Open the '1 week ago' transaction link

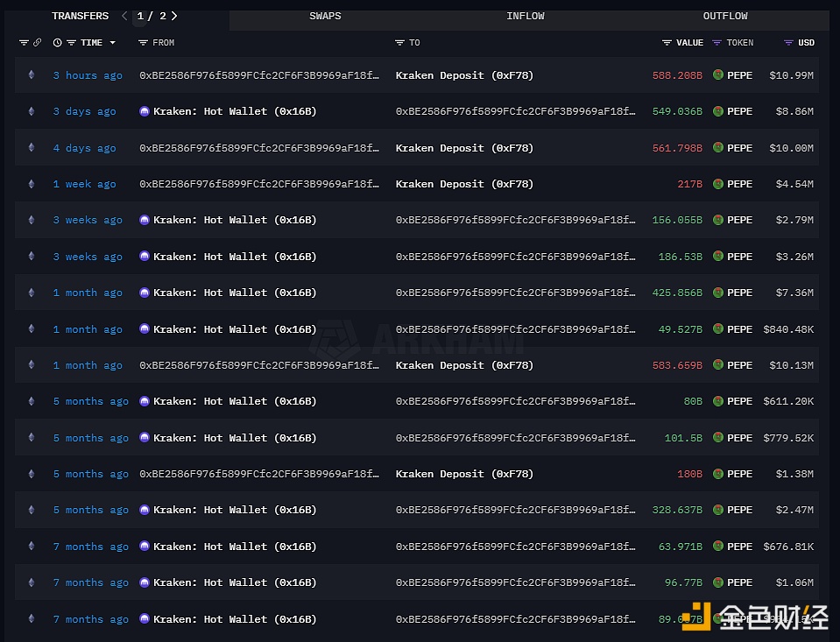pyautogui.click(x=85, y=184)
